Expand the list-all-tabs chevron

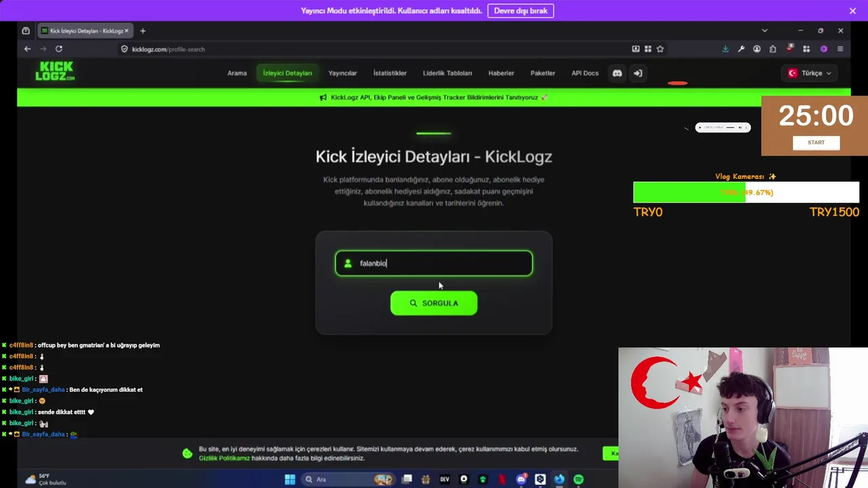(x=764, y=30)
